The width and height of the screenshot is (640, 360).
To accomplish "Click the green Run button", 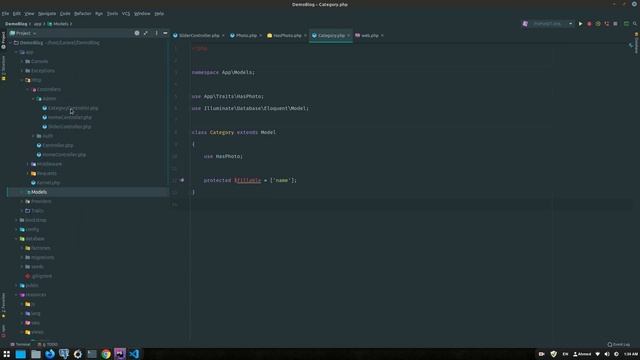I will 580,24.
